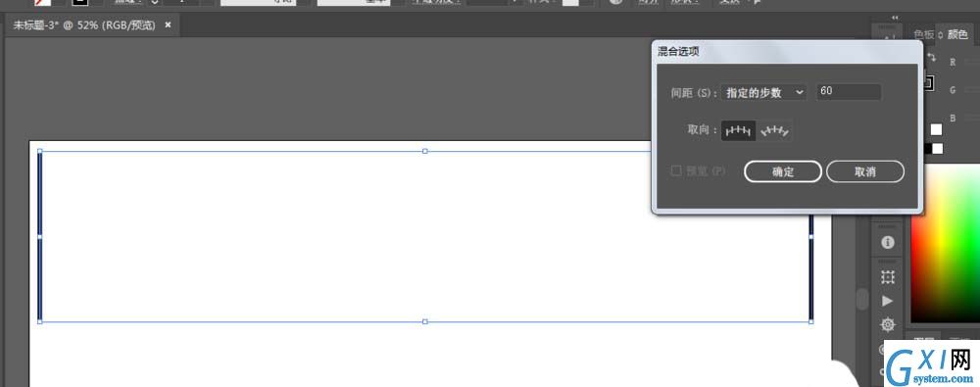
Task: Enable the 预览 preview checkbox
Action: pyautogui.click(x=676, y=170)
